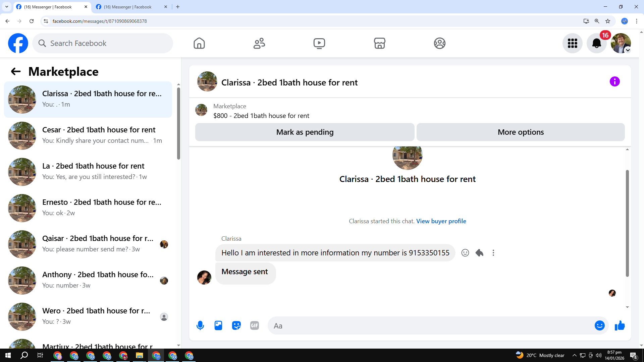This screenshot has width=644, height=362.
Task: React to Clarissa's message with emoji
Action: (465, 253)
